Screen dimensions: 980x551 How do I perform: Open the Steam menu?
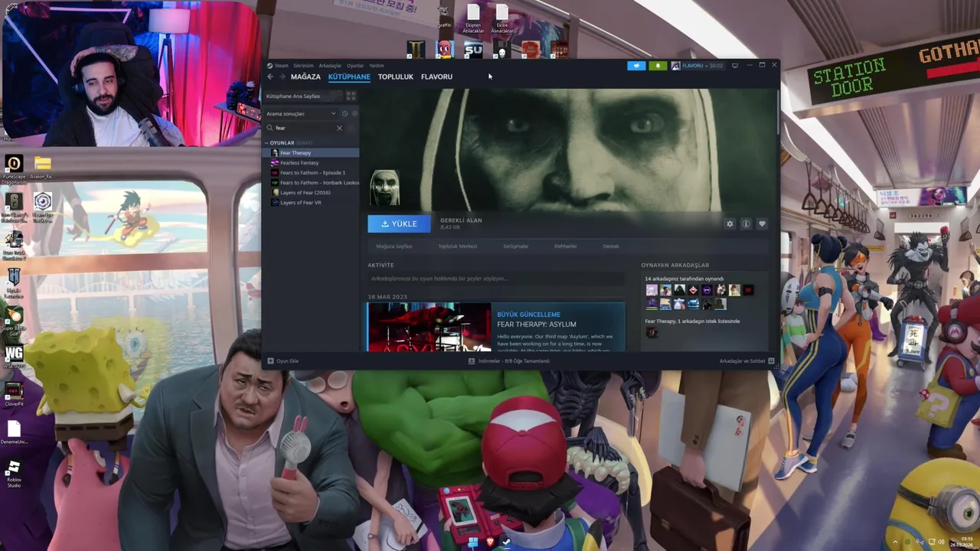pos(278,66)
